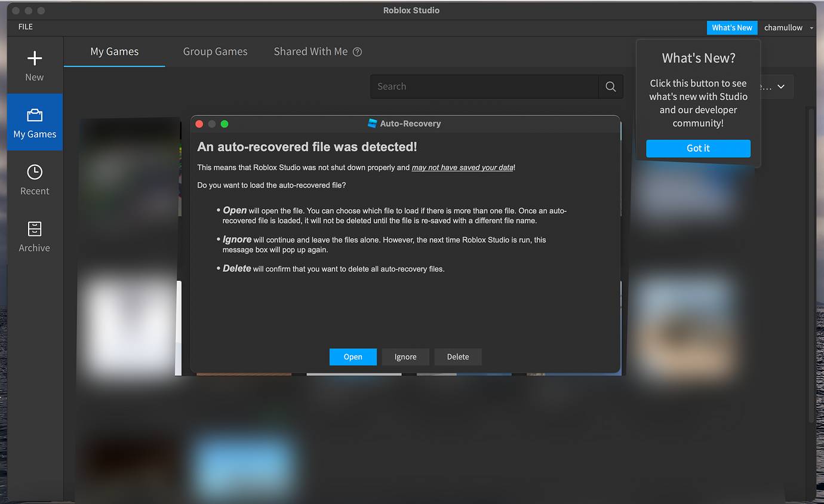The width and height of the screenshot is (824, 504).
Task: Switch to the My Games tab
Action: tap(115, 52)
